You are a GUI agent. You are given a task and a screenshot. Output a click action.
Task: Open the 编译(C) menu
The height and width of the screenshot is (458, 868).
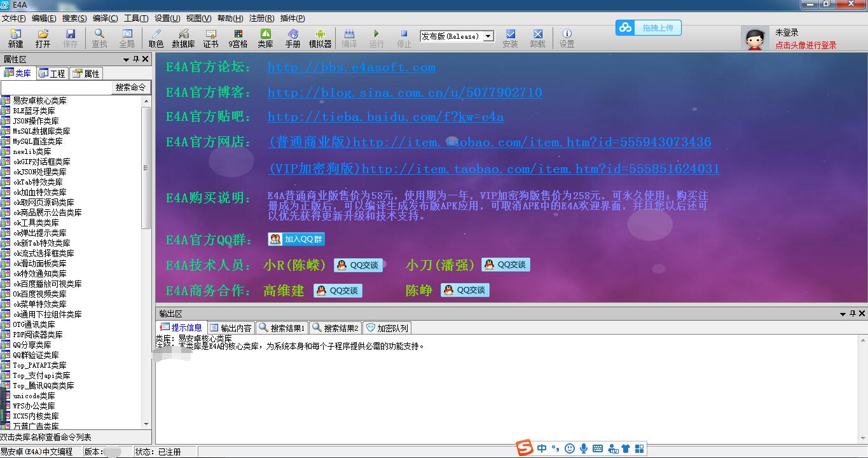pos(105,18)
